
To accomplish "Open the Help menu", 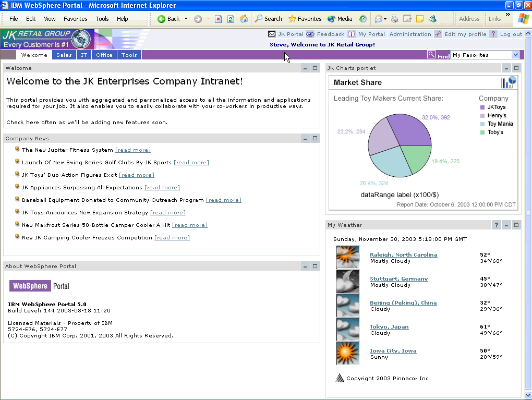I will (123, 19).
